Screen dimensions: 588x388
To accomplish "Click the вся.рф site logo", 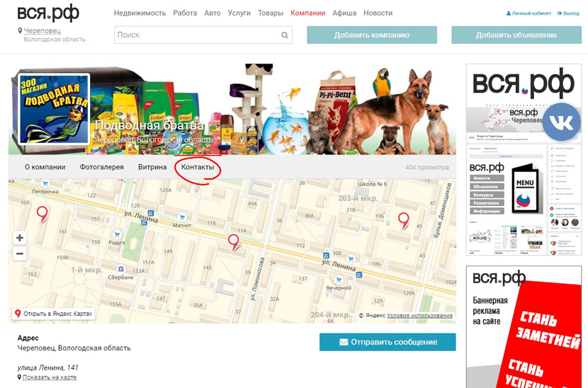I will click(x=48, y=13).
